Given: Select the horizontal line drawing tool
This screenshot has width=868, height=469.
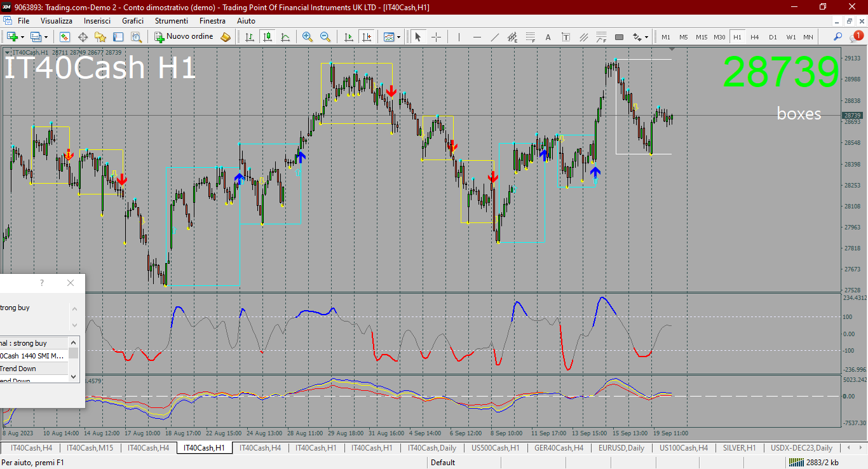Looking at the screenshot, I should pos(477,37).
